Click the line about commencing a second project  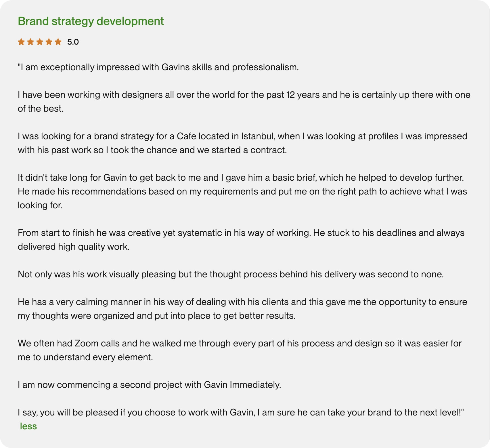(x=149, y=385)
